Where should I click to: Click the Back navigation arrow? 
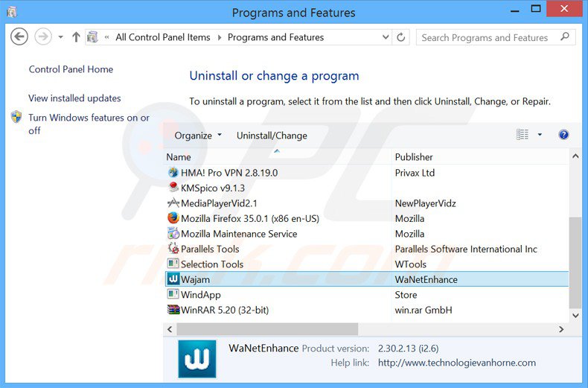20,36
